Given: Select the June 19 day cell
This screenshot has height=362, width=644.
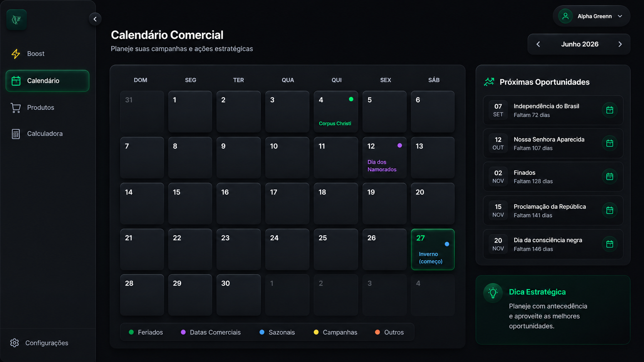Looking at the screenshot, I should pos(384,204).
